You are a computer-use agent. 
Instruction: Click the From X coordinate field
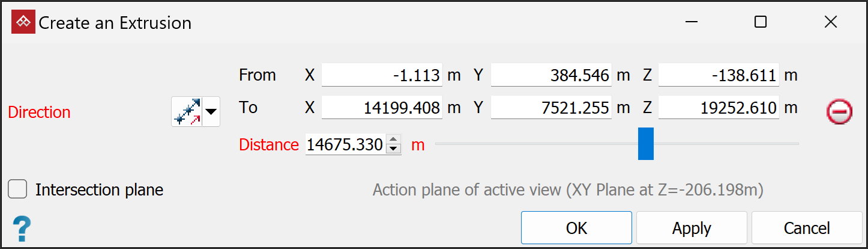coord(382,75)
